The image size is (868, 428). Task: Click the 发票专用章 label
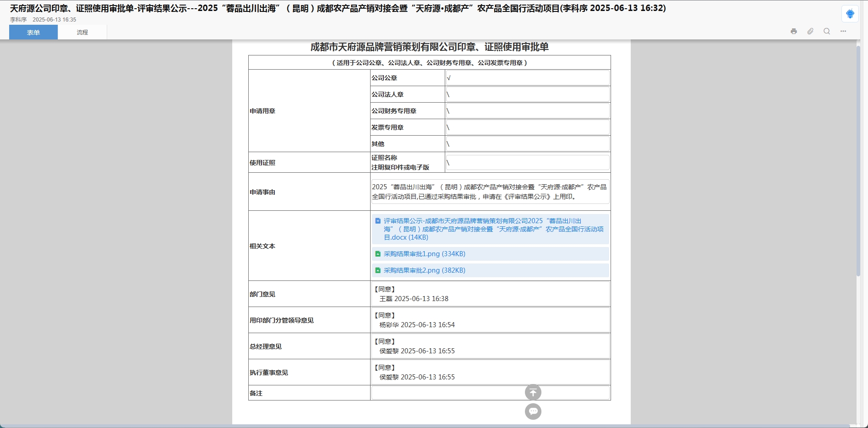[x=388, y=127]
